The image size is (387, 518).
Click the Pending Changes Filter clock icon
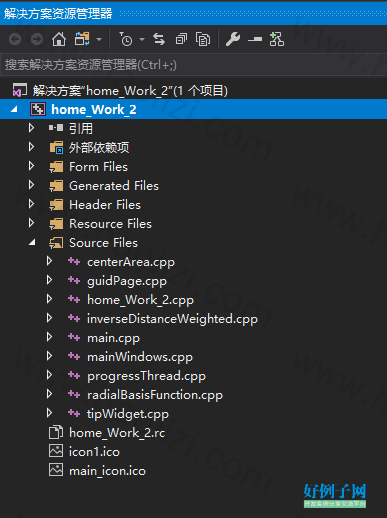coord(126,39)
